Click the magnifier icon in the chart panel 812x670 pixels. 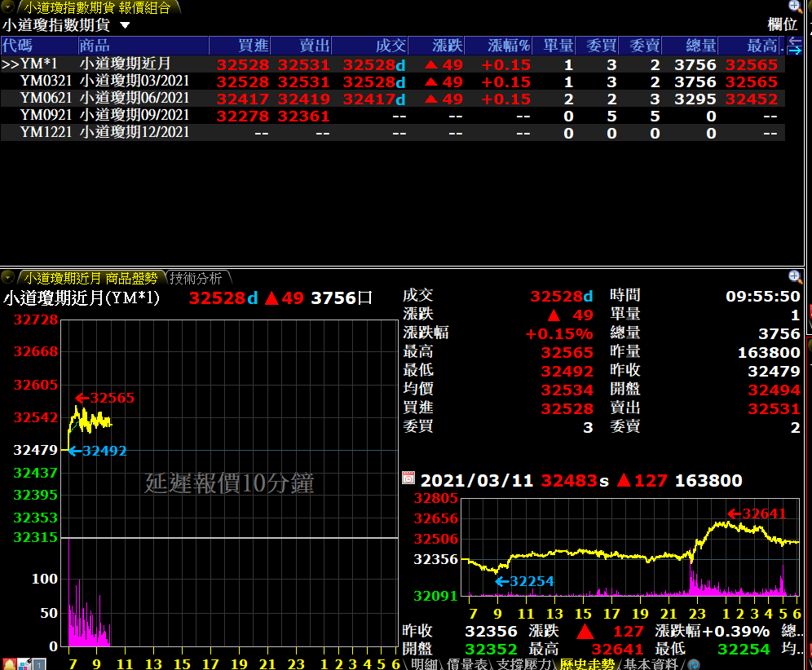click(x=795, y=277)
